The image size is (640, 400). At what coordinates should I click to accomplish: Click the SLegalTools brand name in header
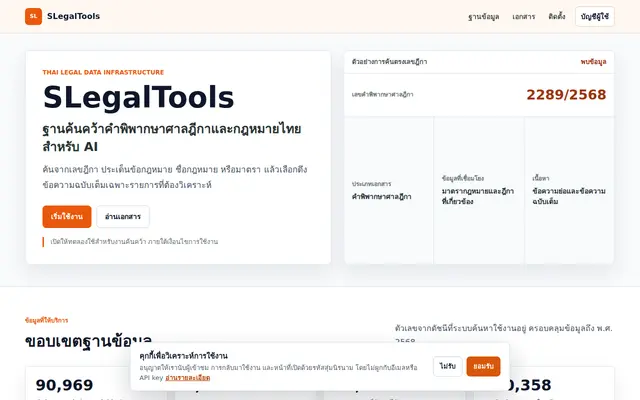point(73,16)
